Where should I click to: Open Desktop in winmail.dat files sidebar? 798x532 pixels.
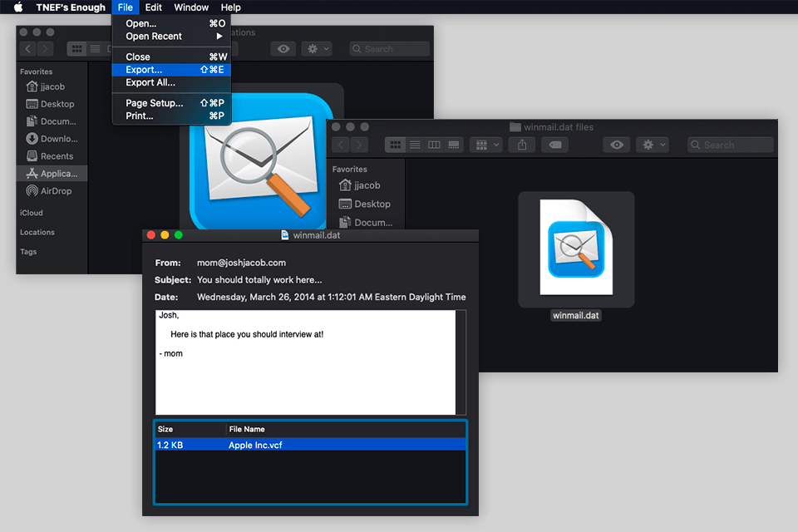click(x=366, y=204)
